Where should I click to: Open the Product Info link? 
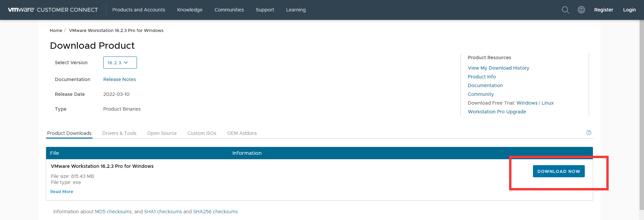[481, 77]
